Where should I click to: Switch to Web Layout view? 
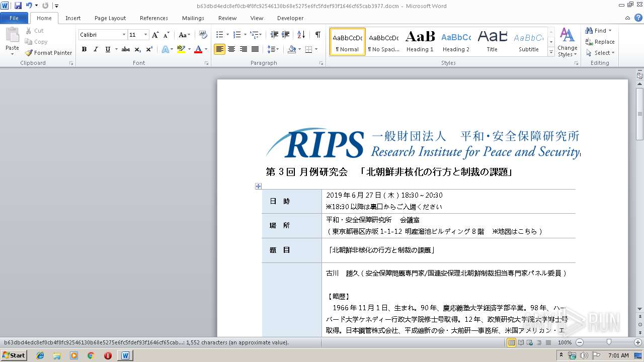529,342
